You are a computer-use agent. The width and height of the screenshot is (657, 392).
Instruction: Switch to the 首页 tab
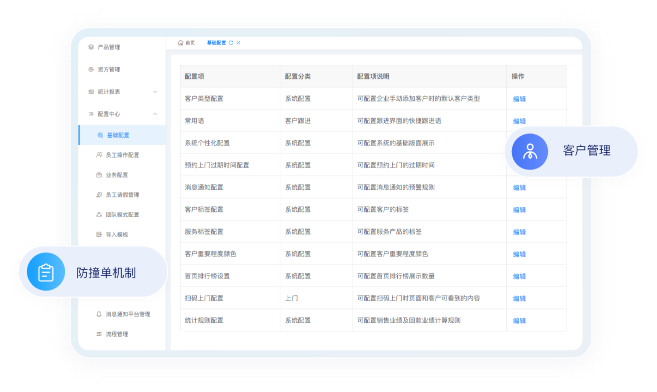pyautogui.click(x=190, y=43)
